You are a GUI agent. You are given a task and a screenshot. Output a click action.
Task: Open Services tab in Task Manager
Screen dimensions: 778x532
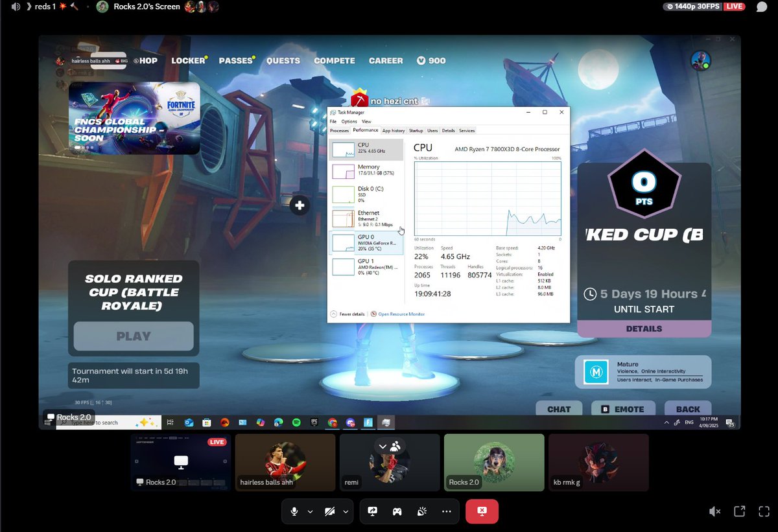(x=467, y=130)
